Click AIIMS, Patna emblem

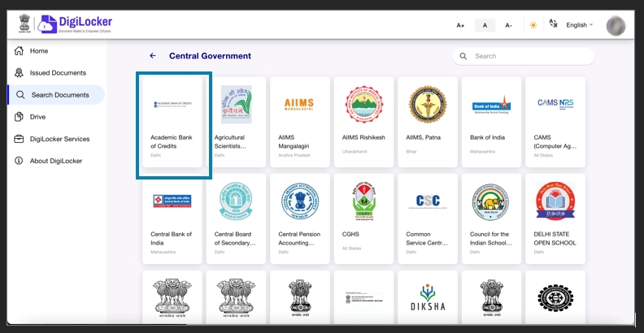[x=428, y=104]
